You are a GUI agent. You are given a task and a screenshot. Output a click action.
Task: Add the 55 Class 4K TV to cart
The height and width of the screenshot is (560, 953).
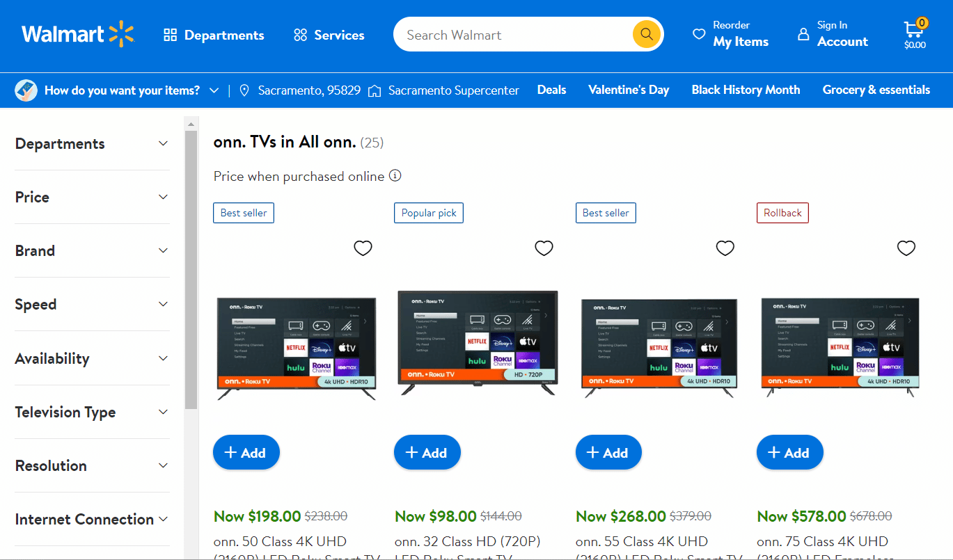coord(608,452)
